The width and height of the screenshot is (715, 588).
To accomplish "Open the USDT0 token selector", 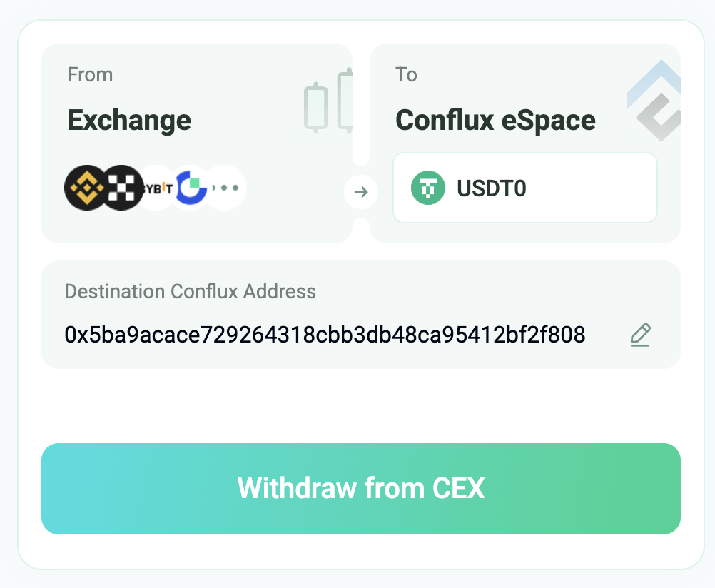I will pyautogui.click(x=524, y=188).
